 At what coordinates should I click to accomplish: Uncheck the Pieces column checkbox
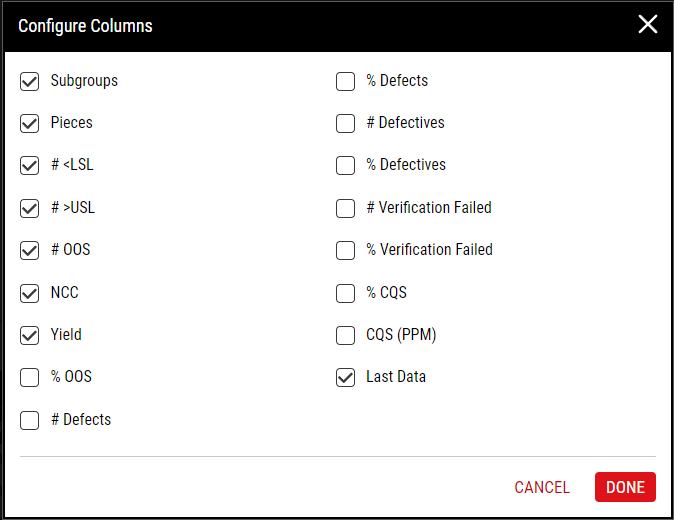tap(29, 123)
